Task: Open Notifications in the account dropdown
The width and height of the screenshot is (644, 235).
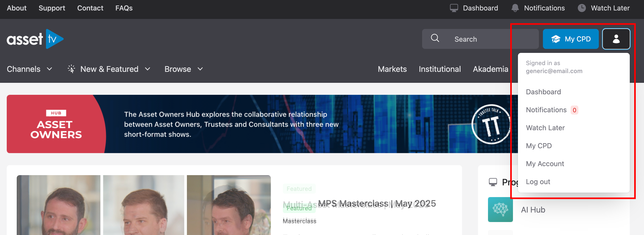Action: point(546,110)
